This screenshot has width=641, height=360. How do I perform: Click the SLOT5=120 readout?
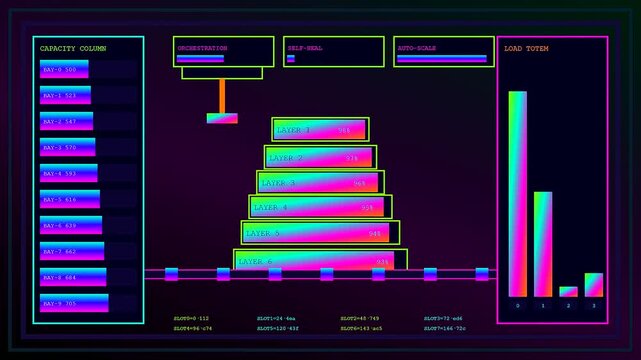pyautogui.click(x=278, y=328)
